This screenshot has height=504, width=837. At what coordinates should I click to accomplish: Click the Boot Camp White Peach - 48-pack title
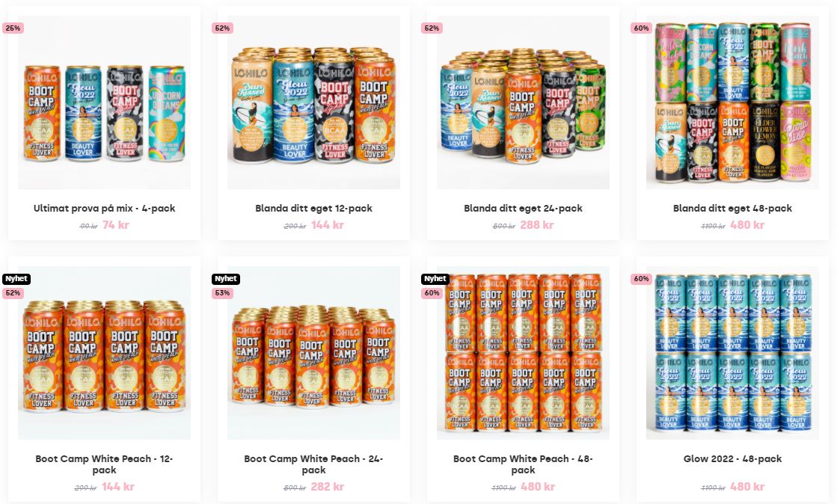click(523, 464)
